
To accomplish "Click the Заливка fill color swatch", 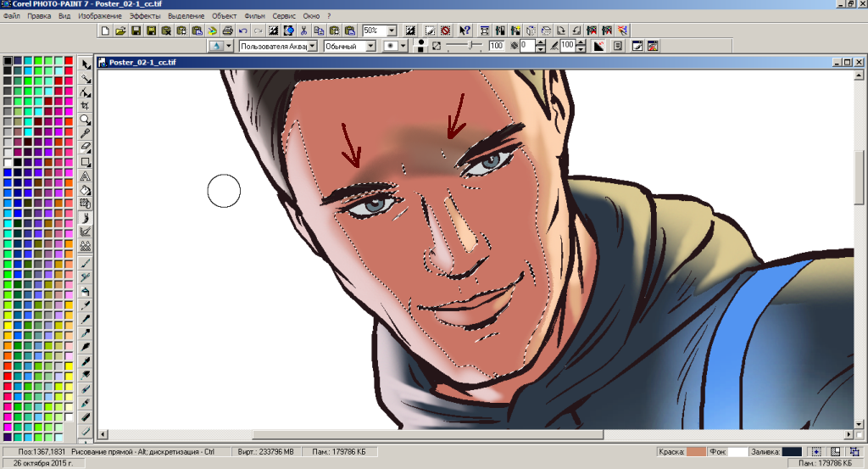I will (x=793, y=452).
